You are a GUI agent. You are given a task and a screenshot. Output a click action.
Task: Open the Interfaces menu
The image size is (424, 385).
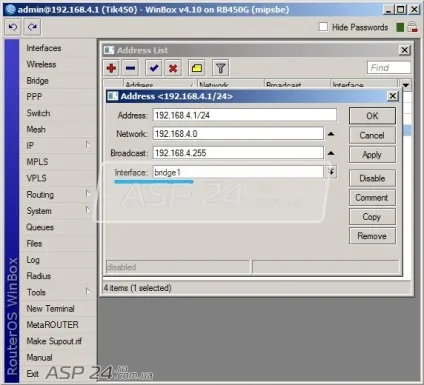tap(44, 48)
